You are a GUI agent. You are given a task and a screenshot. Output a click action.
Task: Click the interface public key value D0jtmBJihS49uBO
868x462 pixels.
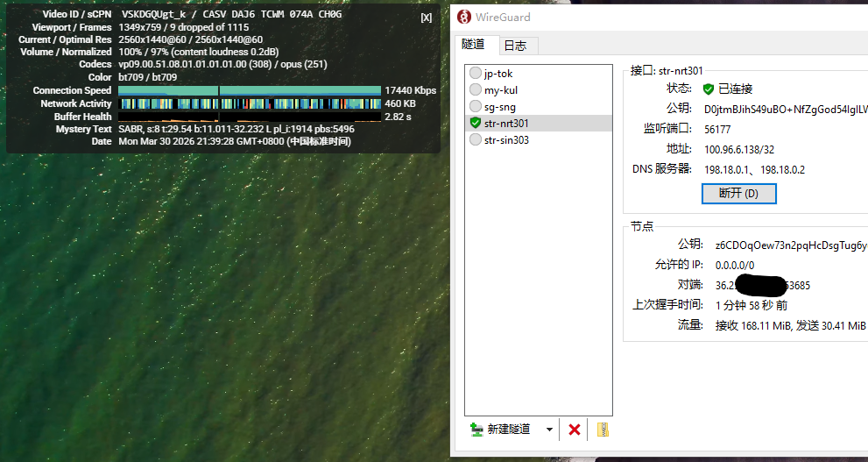(786, 109)
